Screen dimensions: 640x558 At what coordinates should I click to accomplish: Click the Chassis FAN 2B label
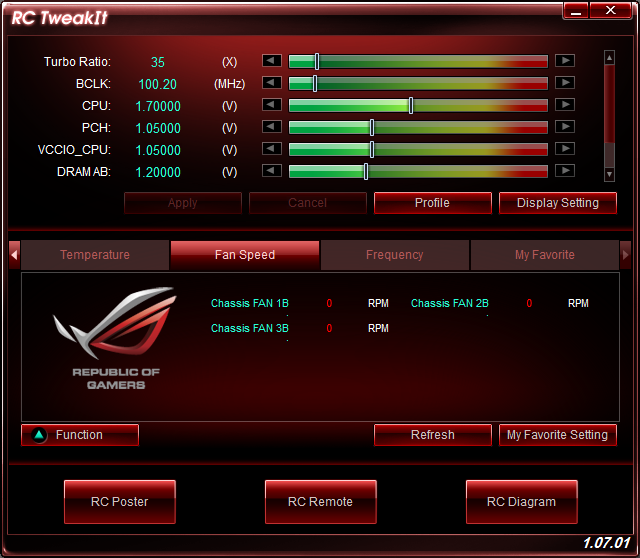[x=450, y=303]
